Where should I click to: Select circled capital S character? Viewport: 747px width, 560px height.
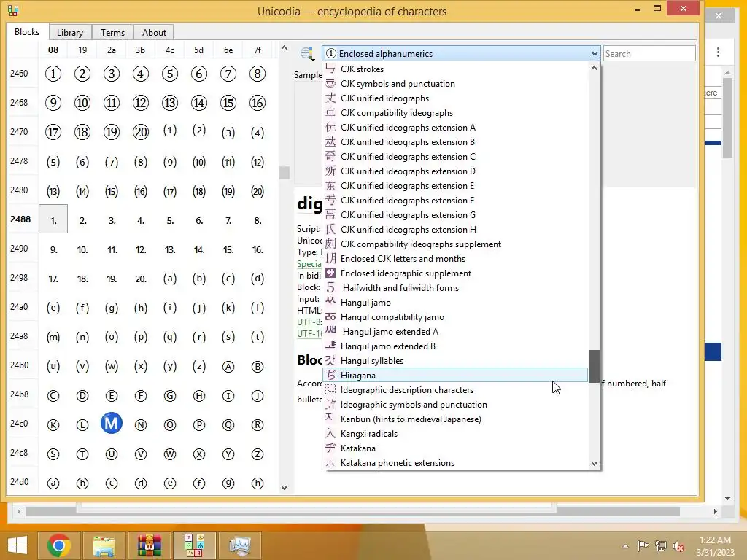53,455
